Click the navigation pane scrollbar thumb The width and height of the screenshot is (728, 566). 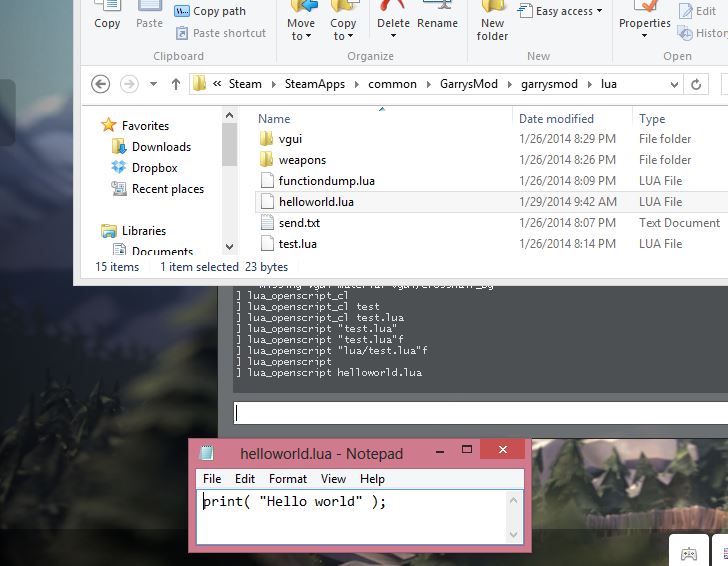click(229, 144)
